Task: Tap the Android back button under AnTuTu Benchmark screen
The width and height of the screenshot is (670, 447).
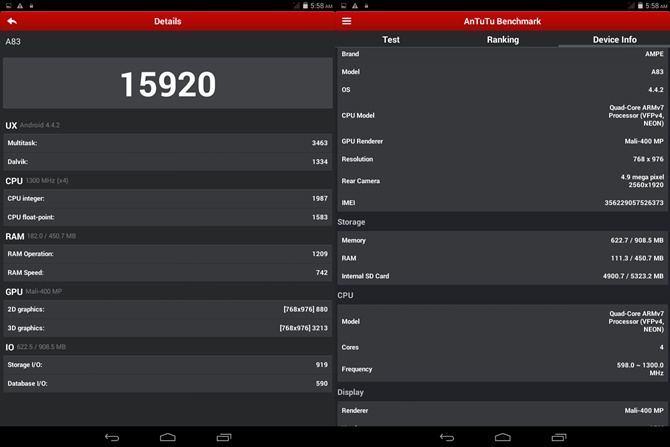Action: pos(447,437)
